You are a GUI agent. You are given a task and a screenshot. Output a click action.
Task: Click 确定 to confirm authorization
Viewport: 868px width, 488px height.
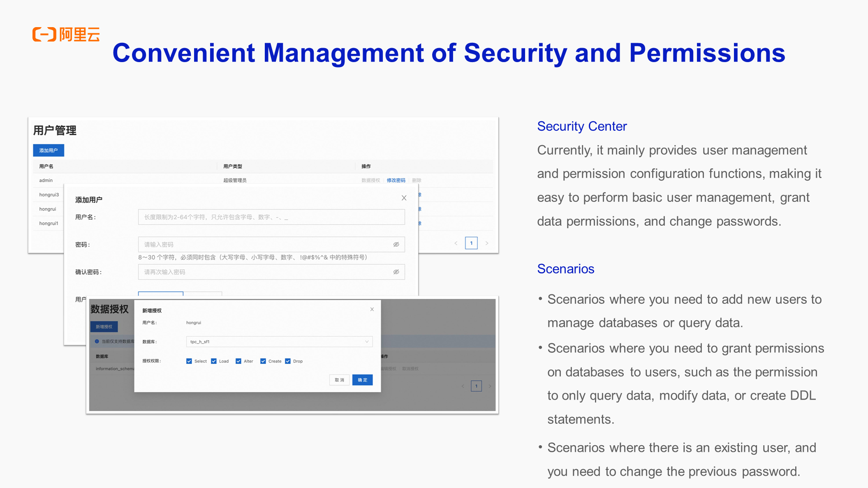363,380
